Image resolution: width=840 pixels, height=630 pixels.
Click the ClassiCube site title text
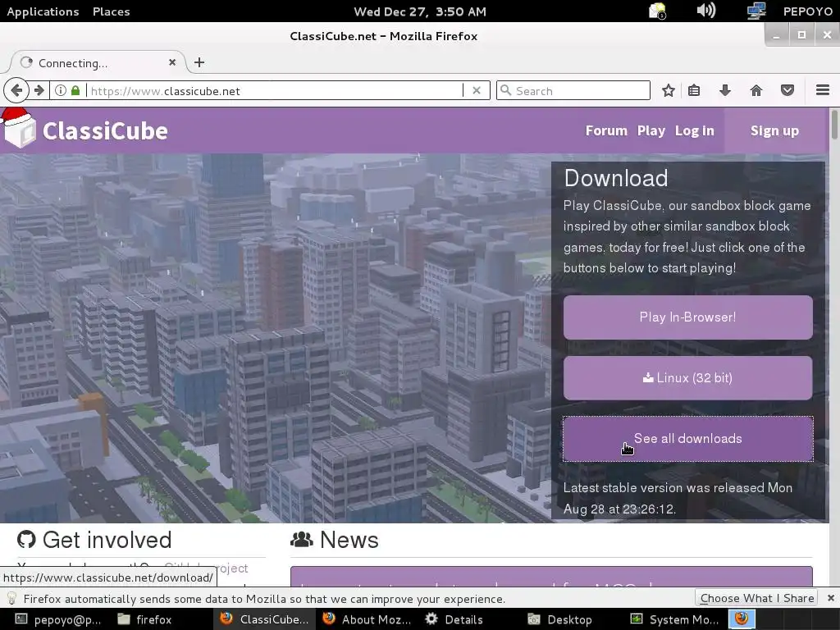[105, 130]
